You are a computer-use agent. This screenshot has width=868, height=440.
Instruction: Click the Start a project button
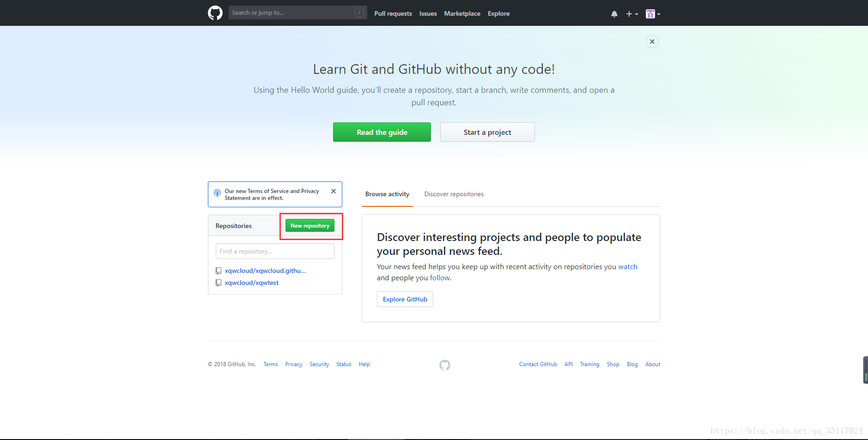[487, 132]
